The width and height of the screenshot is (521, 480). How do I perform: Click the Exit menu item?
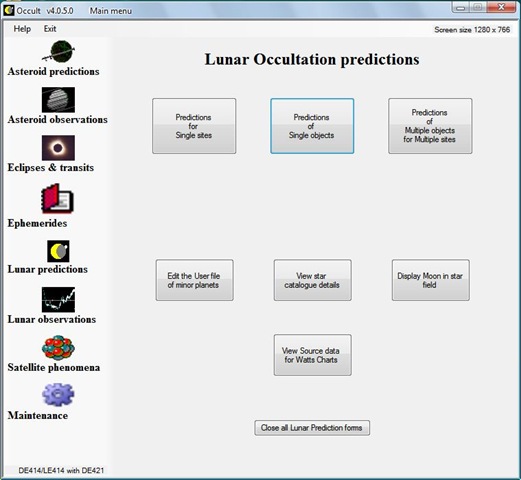pos(50,29)
